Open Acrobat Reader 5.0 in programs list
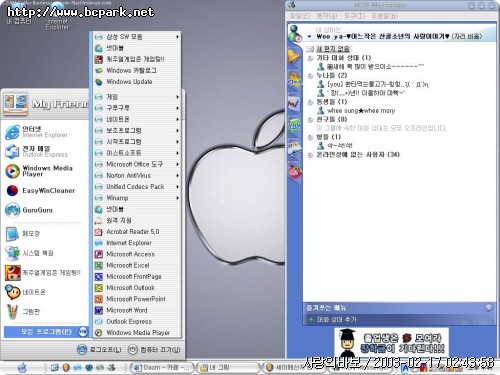This screenshot has width=500, height=375. 137,232
